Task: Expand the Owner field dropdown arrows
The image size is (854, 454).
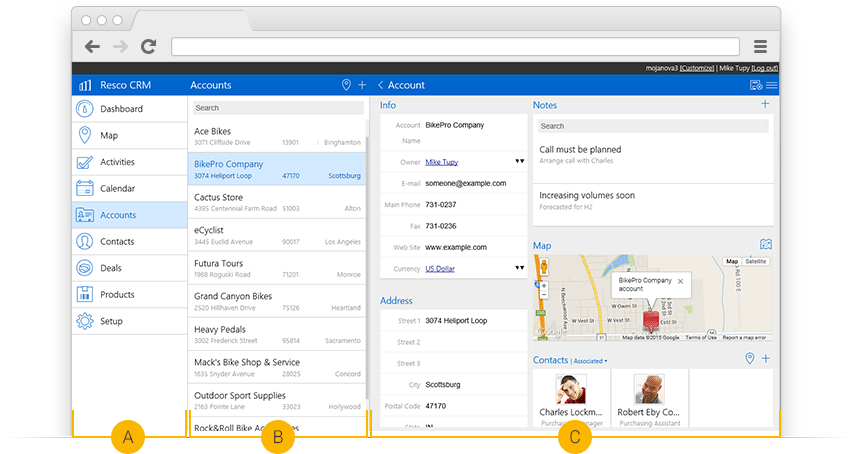Action: [x=519, y=161]
